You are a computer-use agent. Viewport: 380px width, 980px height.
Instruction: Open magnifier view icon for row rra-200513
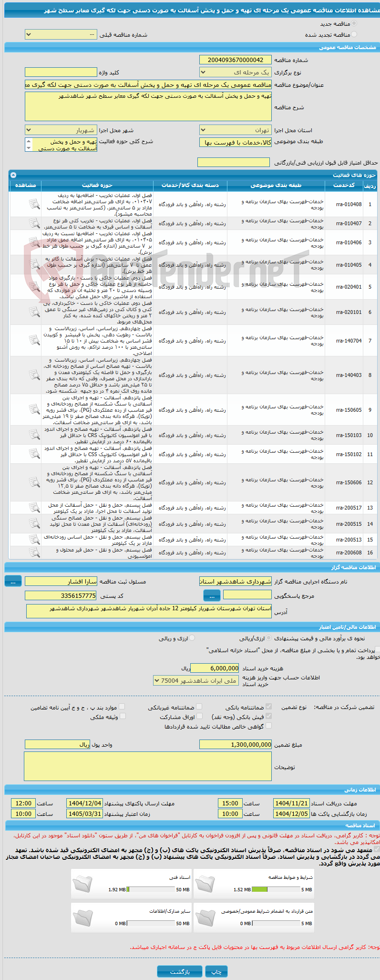(34, 540)
